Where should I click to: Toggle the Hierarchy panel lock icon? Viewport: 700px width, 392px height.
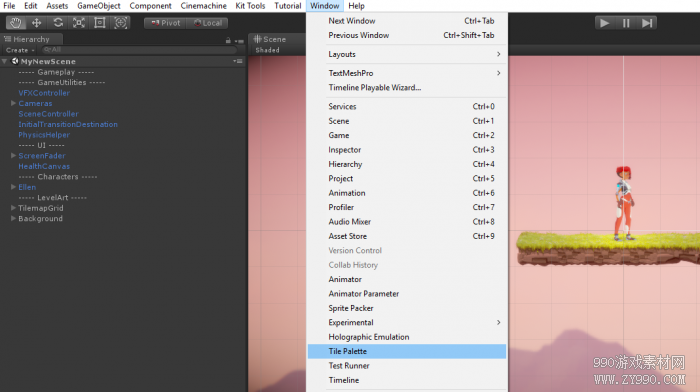tap(228, 40)
